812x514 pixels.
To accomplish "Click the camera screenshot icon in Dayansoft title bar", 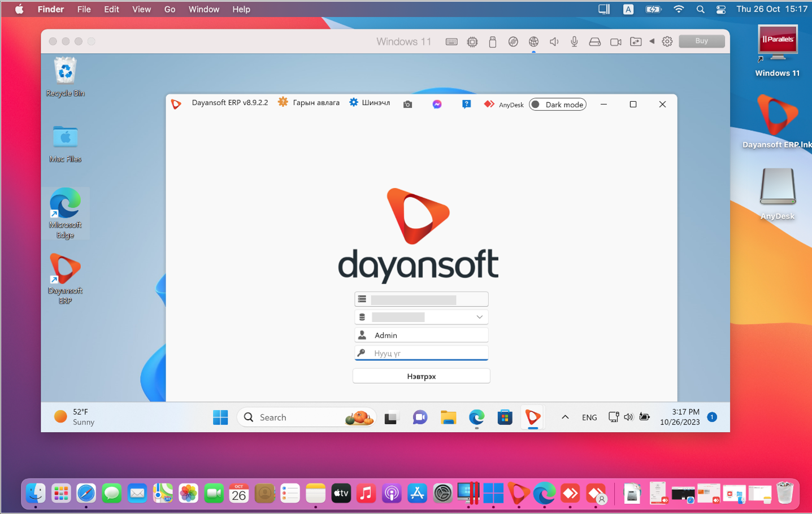I will pos(407,104).
